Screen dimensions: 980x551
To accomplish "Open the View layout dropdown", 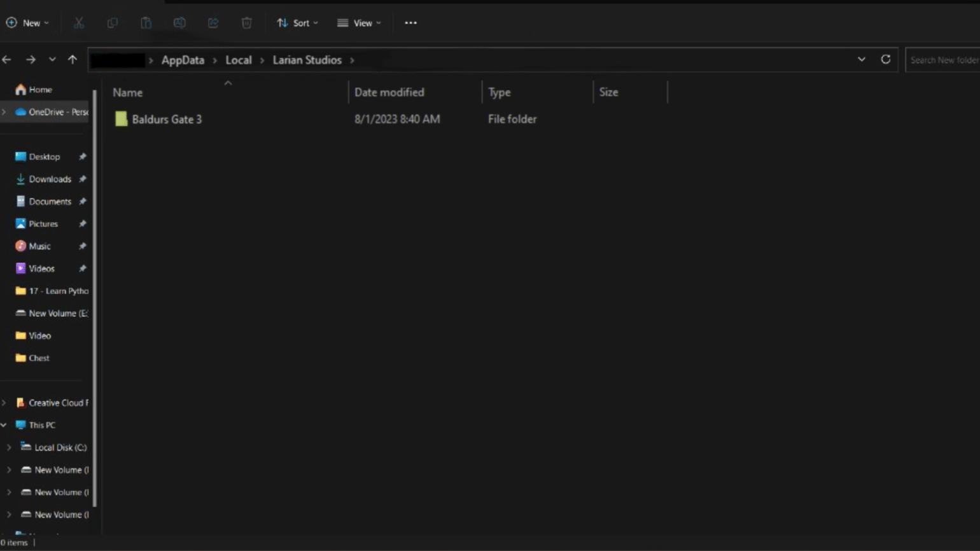I will (x=360, y=23).
